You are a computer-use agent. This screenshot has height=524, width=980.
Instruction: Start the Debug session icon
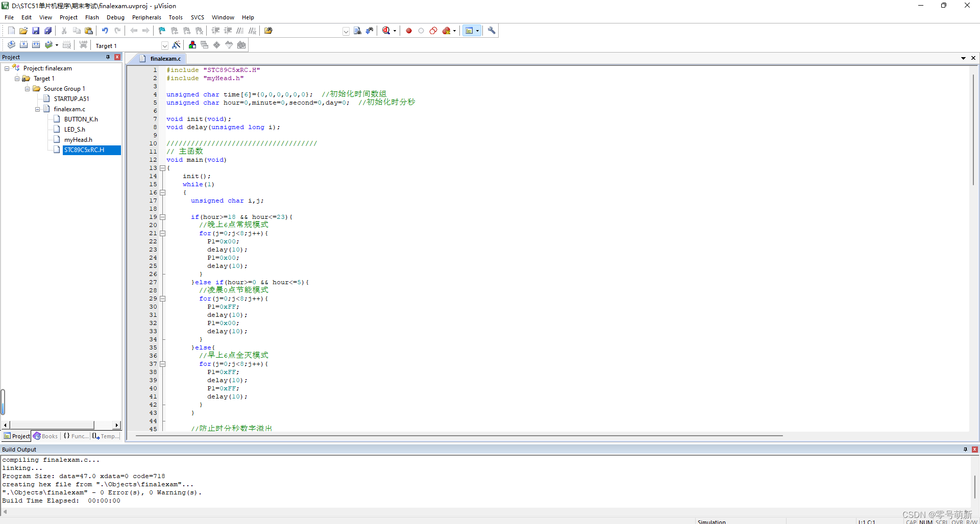click(386, 31)
